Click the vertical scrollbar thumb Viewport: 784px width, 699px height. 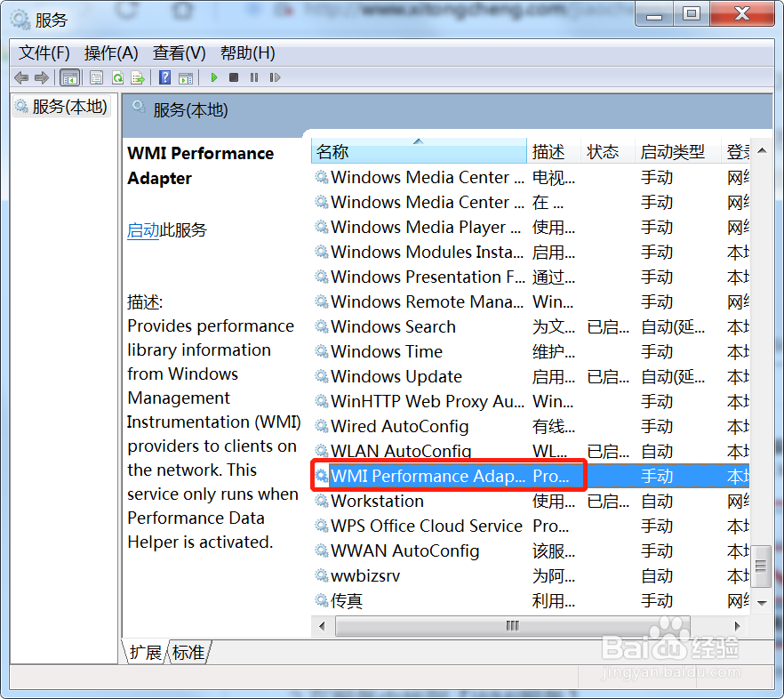coord(761,566)
